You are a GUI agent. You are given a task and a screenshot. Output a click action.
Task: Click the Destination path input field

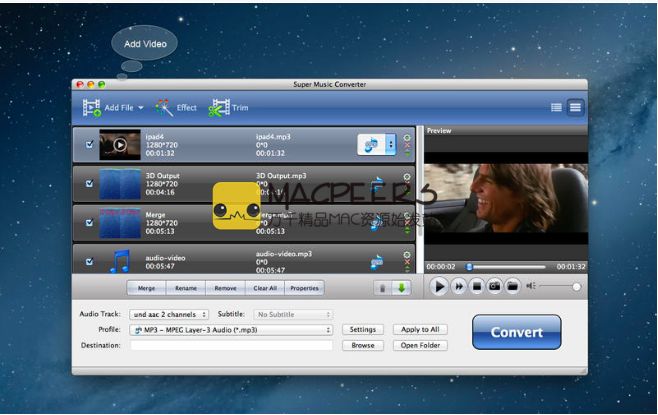[x=231, y=345]
